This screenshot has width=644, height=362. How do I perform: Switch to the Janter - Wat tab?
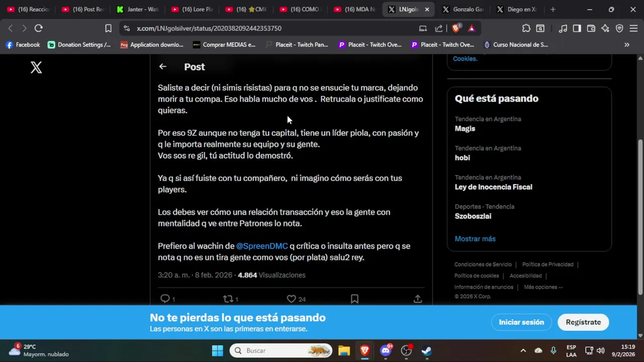tap(137, 9)
